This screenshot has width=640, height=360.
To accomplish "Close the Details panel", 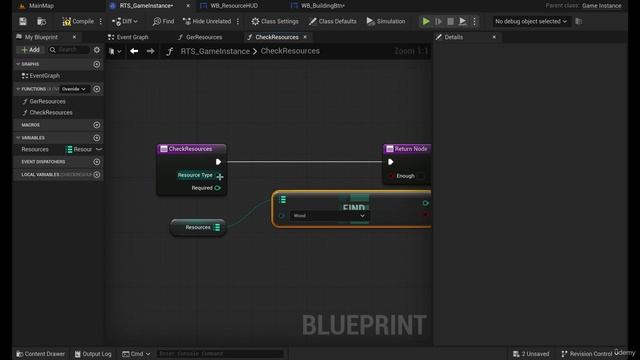I will click(x=494, y=37).
